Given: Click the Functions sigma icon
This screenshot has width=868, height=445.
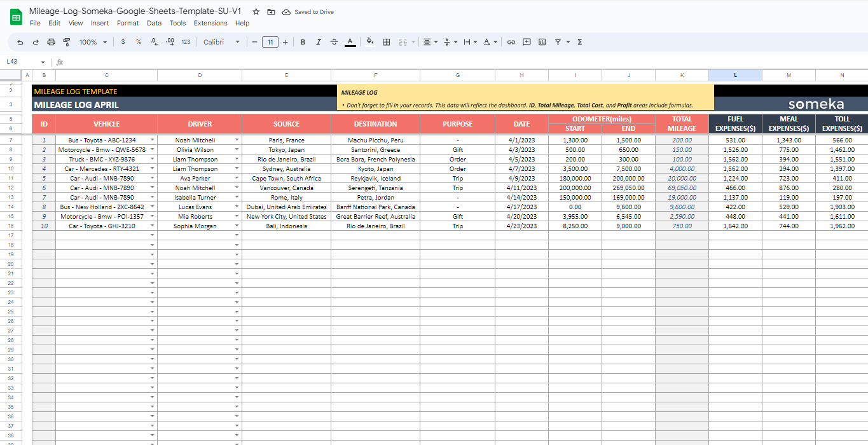Looking at the screenshot, I should (x=579, y=43).
